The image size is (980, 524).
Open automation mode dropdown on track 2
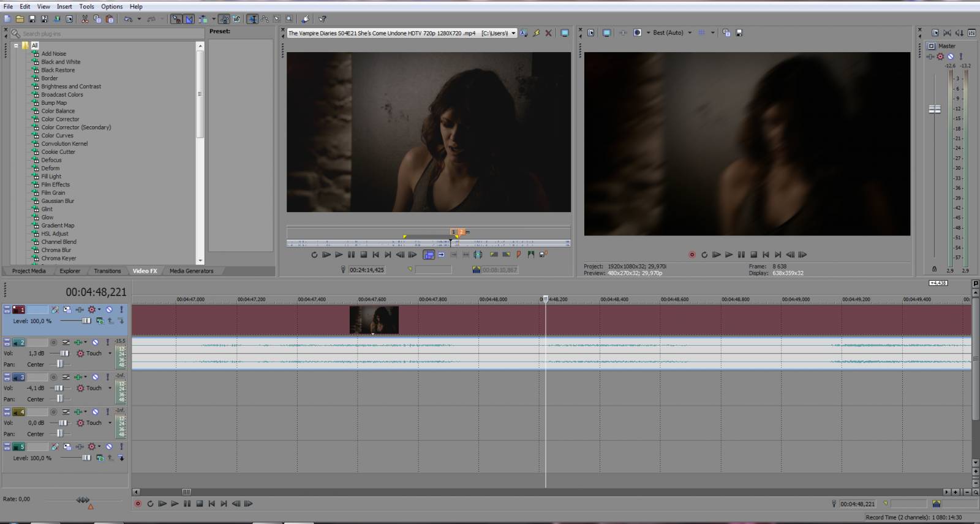pos(110,354)
